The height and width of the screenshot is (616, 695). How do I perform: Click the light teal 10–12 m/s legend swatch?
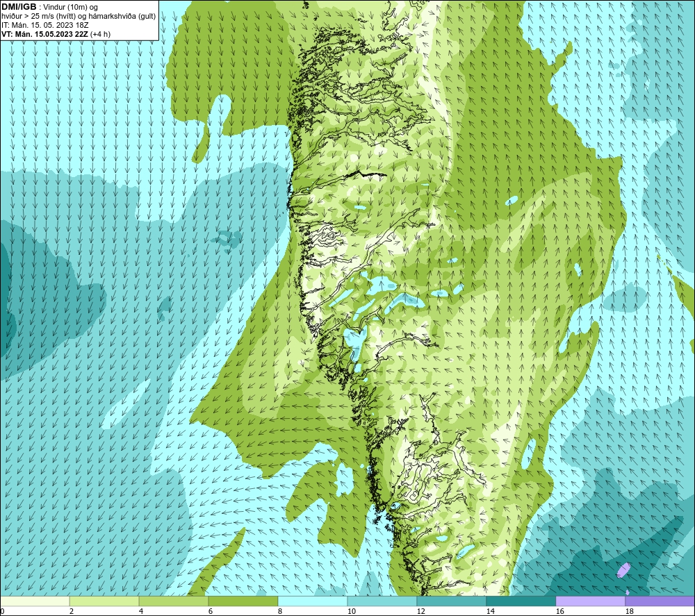point(382,601)
